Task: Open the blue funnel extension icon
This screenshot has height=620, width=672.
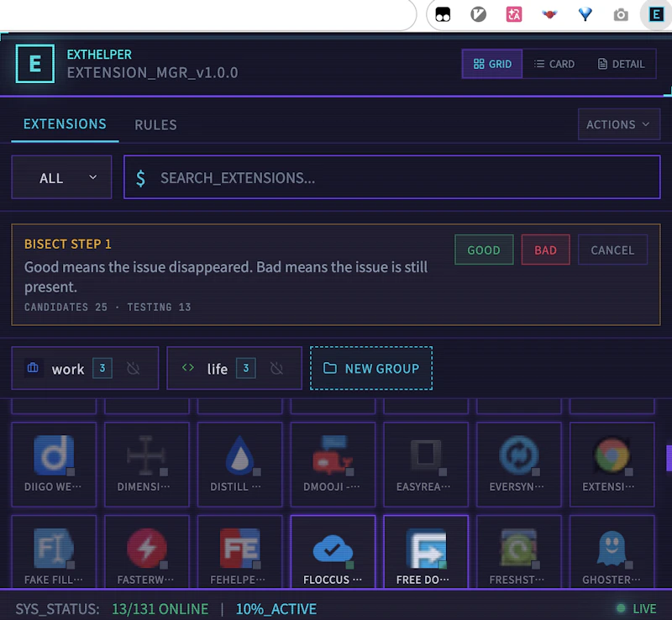Action: click(585, 14)
